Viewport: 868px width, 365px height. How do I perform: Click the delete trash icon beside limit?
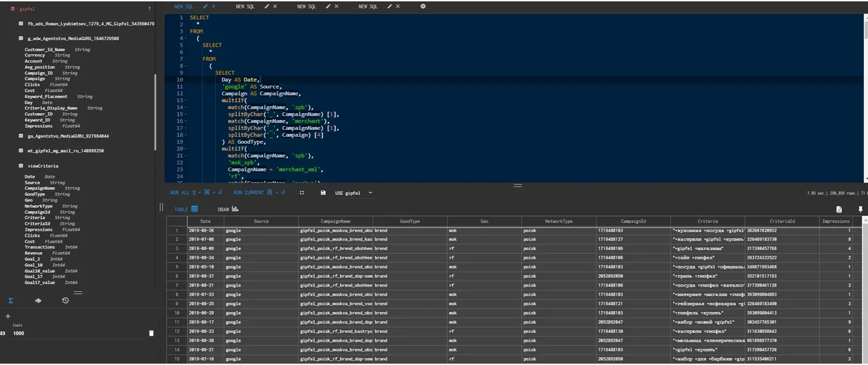coord(151,333)
